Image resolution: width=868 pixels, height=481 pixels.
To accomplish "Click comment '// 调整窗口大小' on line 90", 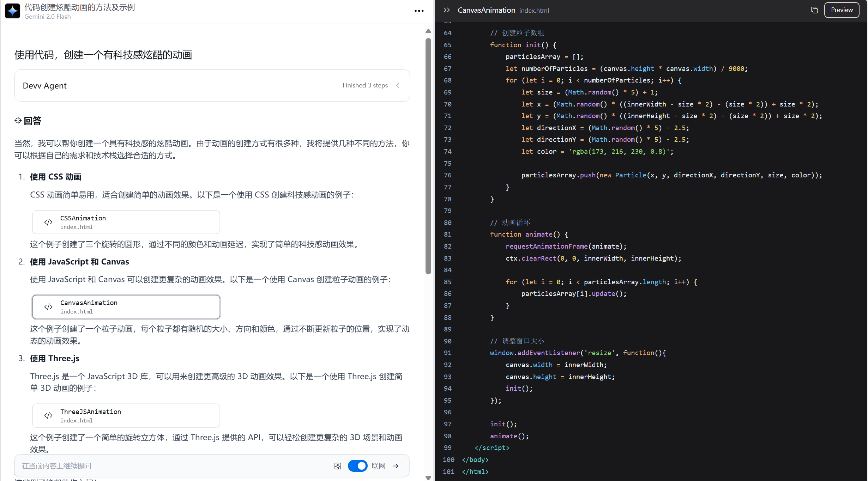I will pos(517,341).
